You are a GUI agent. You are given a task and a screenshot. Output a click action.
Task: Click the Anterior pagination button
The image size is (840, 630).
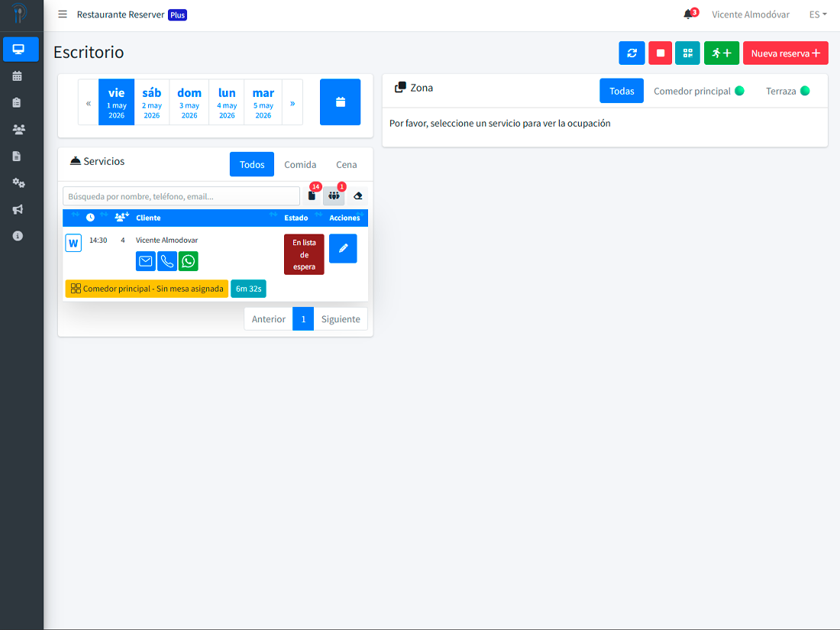pos(268,318)
